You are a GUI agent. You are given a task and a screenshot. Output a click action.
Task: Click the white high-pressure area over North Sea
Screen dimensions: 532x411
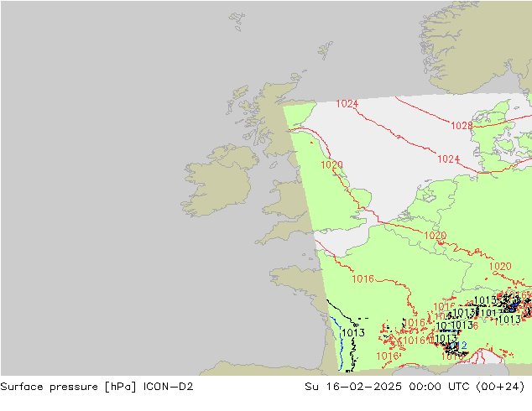click(394, 168)
